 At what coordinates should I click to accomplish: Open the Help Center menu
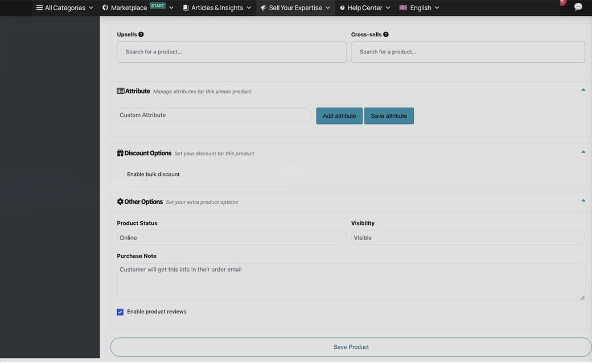tap(364, 7)
